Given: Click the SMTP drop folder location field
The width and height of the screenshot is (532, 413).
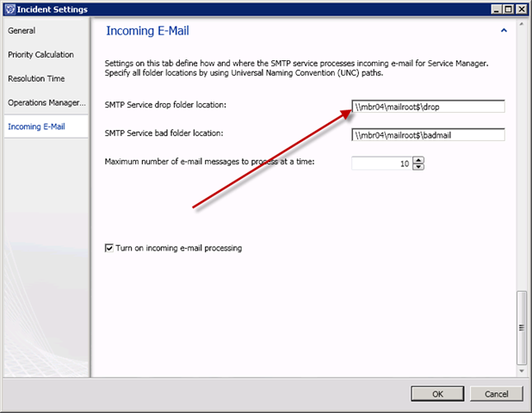Looking at the screenshot, I should coord(428,107).
